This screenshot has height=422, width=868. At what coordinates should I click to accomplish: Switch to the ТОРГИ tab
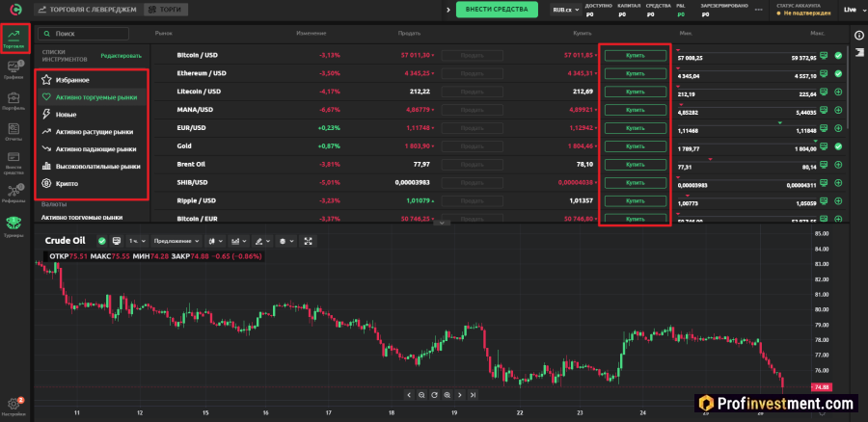[x=166, y=10]
